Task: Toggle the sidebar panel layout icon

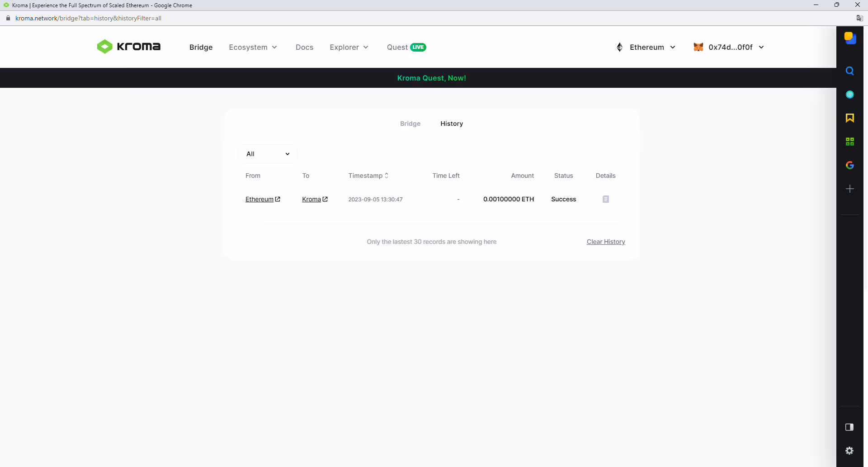Action: pyautogui.click(x=849, y=427)
